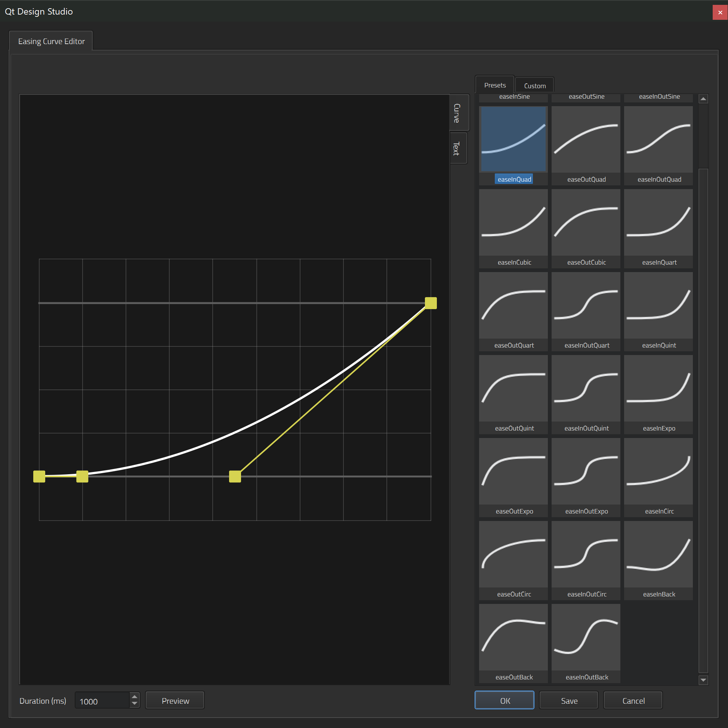The width and height of the screenshot is (728, 728).
Task: Select the easeInOutExpo preset
Action: pyautogui.click(x=586, y=471)
